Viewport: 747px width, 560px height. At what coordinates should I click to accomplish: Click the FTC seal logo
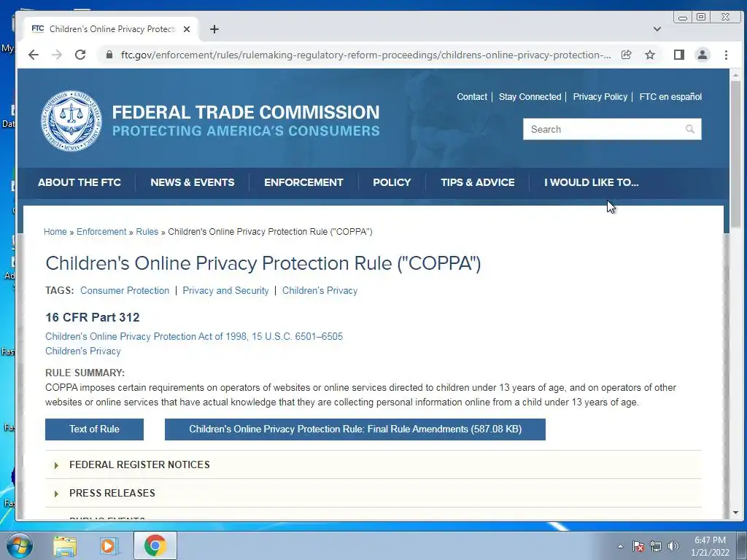coord(71,121)
